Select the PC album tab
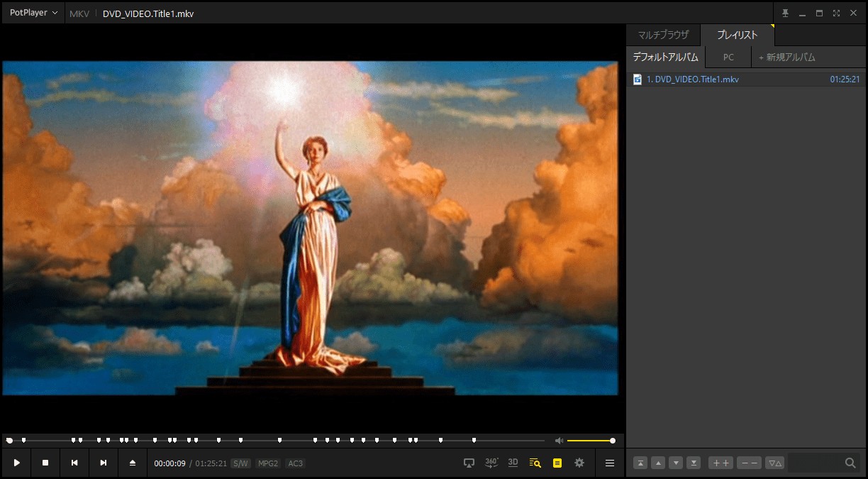 coord(728,57)
